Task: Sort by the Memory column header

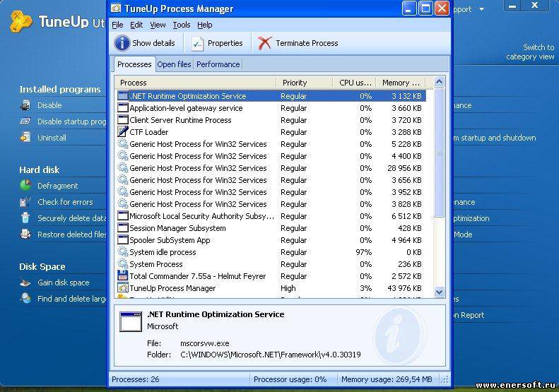Action: tap(401, 83)
